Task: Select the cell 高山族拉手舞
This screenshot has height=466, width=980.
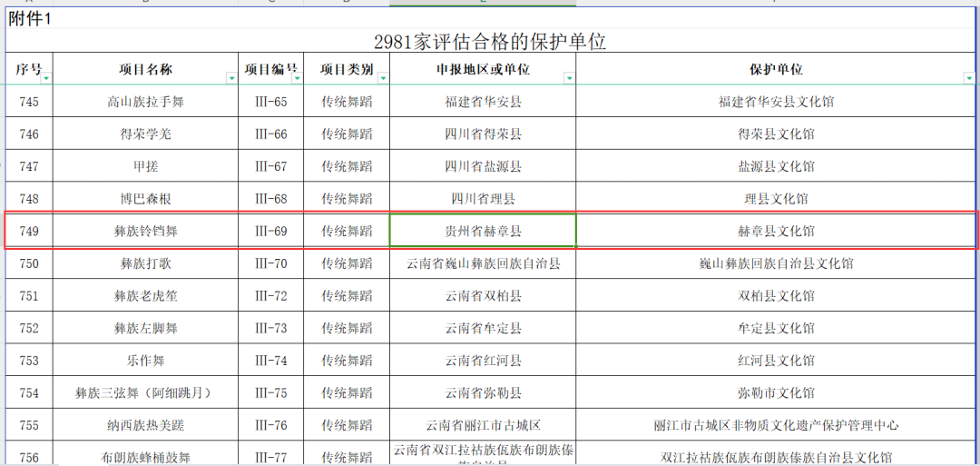Action: pos(145,102)
